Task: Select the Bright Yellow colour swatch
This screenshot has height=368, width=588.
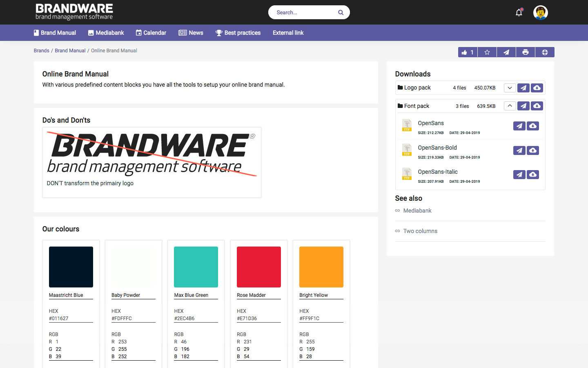Action: 321,267
